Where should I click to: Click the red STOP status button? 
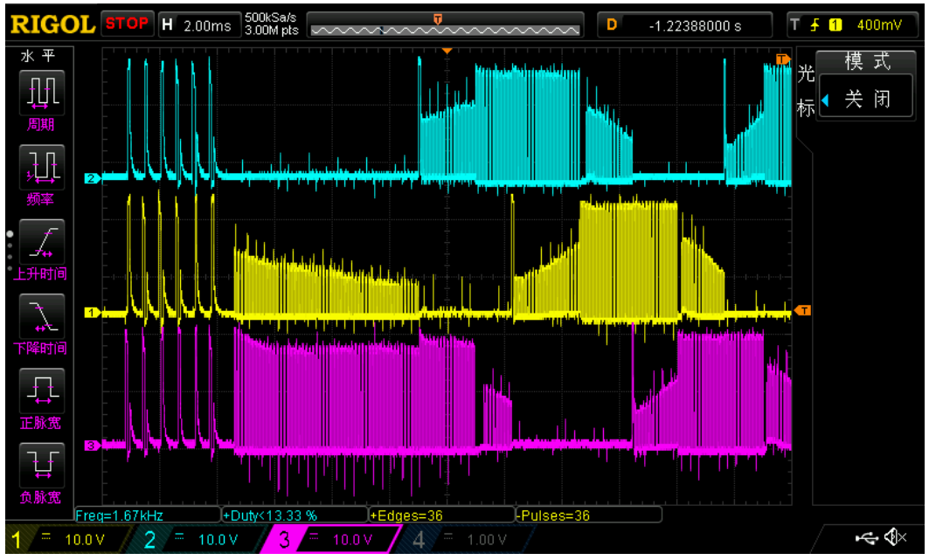click(128, 24)
